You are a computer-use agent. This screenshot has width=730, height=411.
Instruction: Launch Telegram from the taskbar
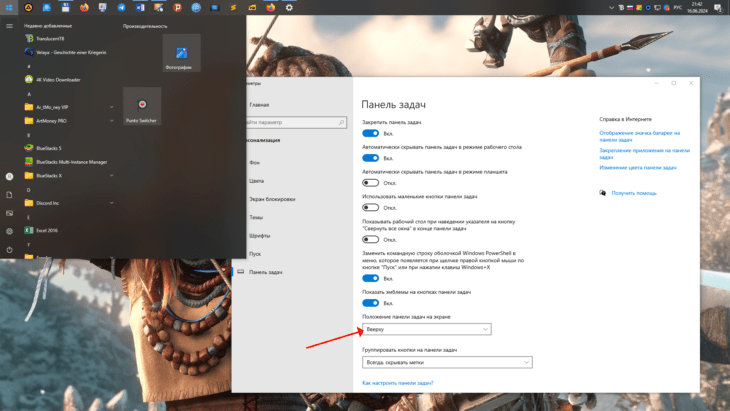point(121,7)
